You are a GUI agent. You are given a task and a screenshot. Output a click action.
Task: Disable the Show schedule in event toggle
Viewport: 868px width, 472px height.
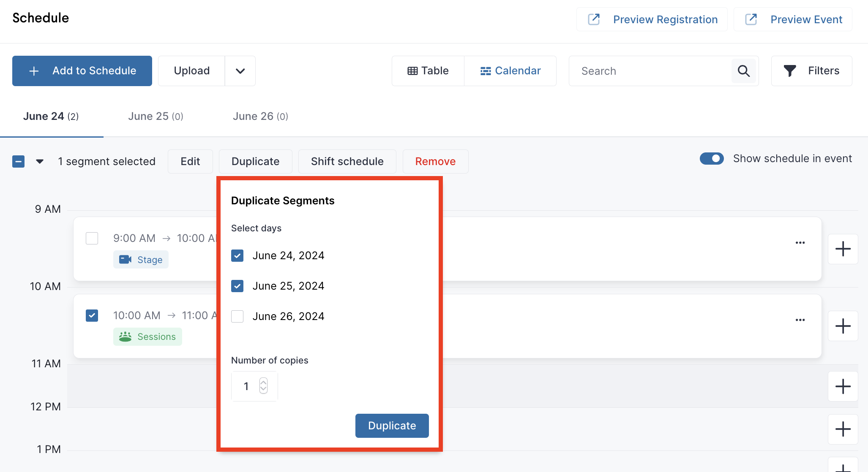pos(712,158)
